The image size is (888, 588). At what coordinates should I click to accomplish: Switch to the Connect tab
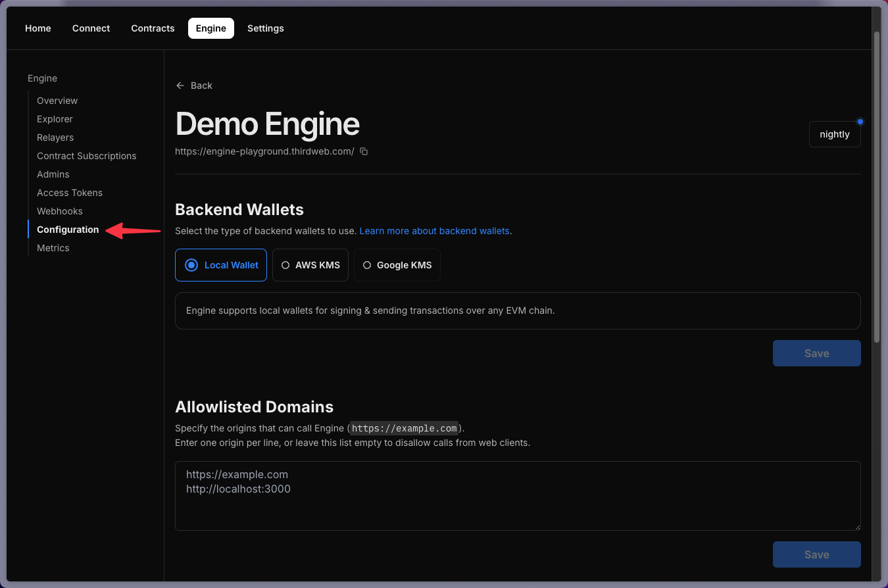coord(91,28)
